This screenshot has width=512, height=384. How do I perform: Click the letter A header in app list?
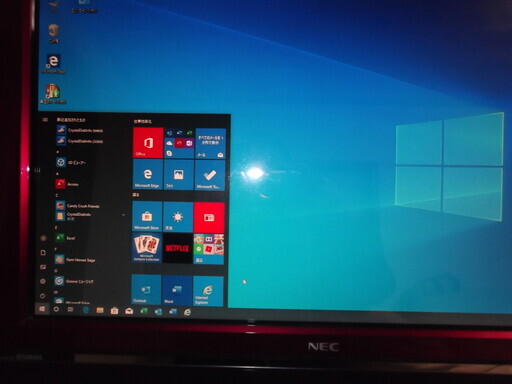(57, 174)
